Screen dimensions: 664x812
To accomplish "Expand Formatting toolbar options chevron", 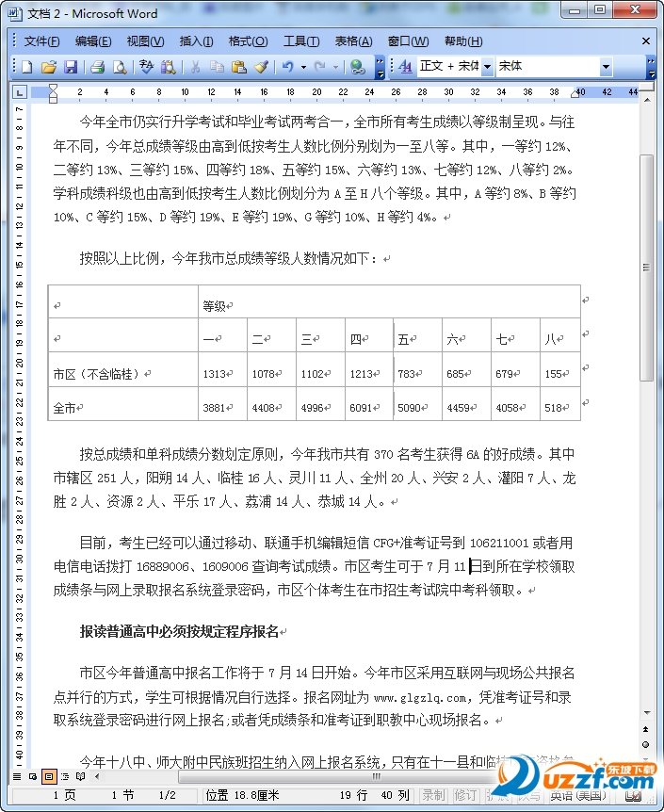I will 651,67.
